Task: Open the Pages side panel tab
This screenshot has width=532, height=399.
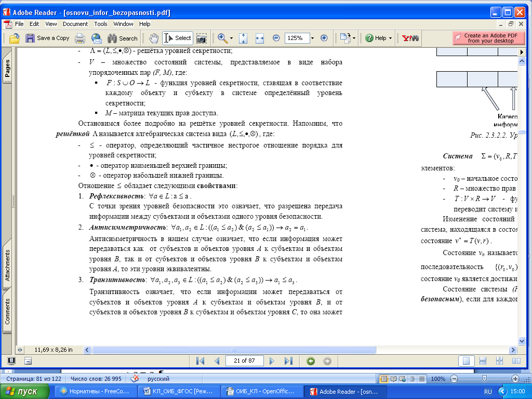Action: pyautogui.click(x=7, y=67)
